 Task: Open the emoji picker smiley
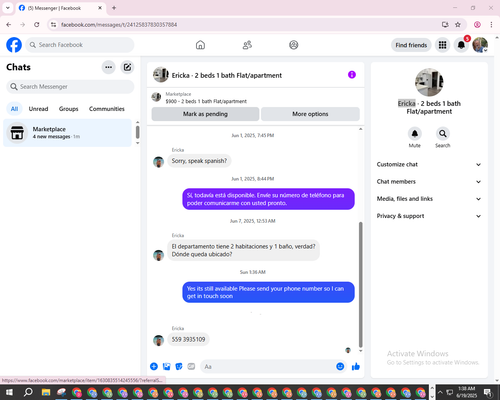pyautogui.click(x=340, y=367)
